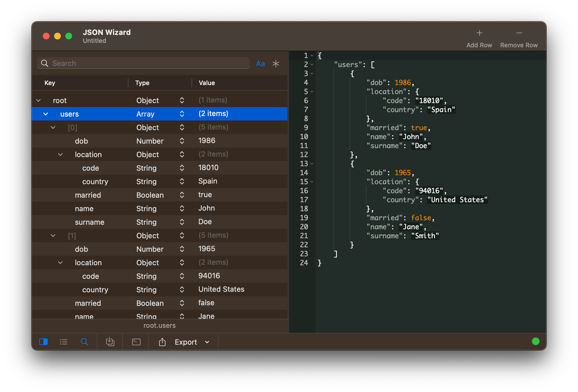Click the Add Row plus icon
This screenshot has height=392, width=578.
(479, 33)
